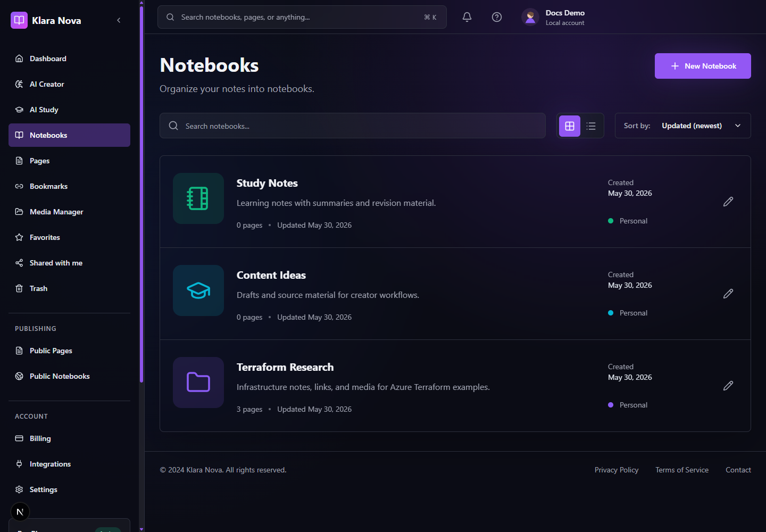Click the Trash bin icon

click(x=19, y=288)
